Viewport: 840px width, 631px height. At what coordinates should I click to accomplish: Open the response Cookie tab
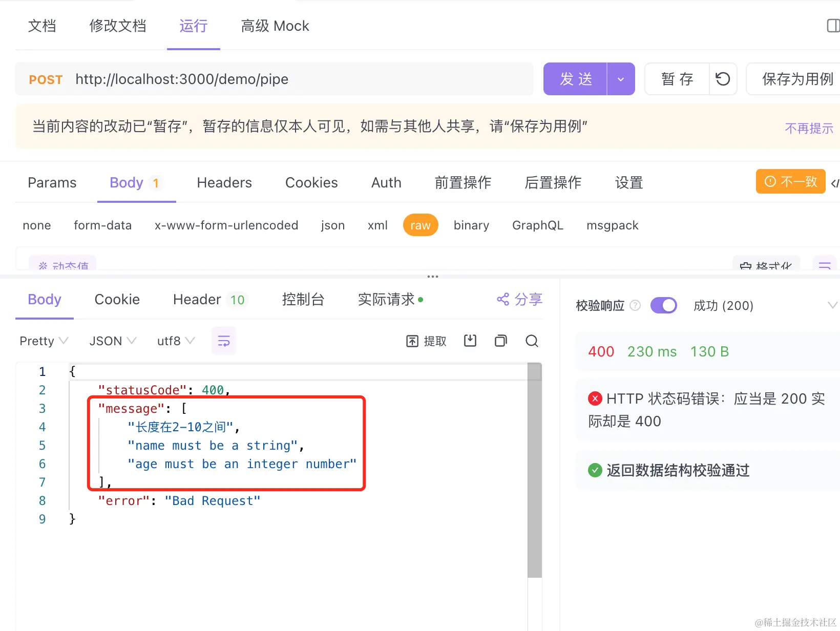click(117, 300)
